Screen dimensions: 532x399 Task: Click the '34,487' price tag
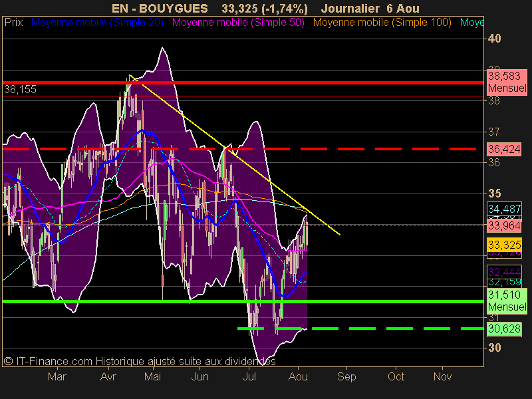(x=504, y=209)
